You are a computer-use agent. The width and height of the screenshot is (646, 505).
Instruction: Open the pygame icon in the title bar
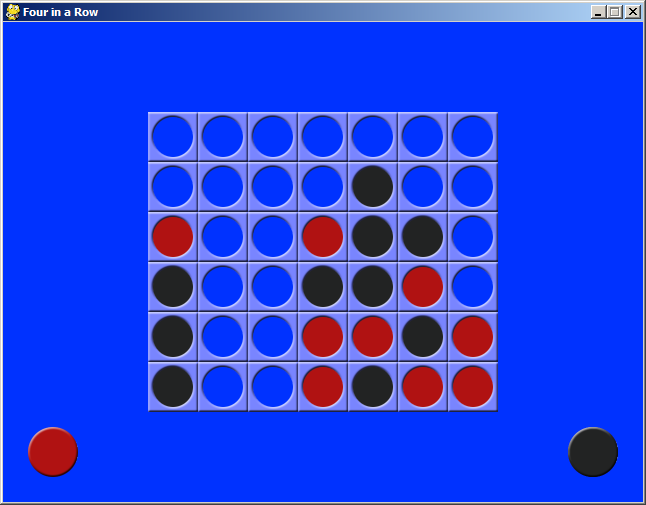coord(13,12)
